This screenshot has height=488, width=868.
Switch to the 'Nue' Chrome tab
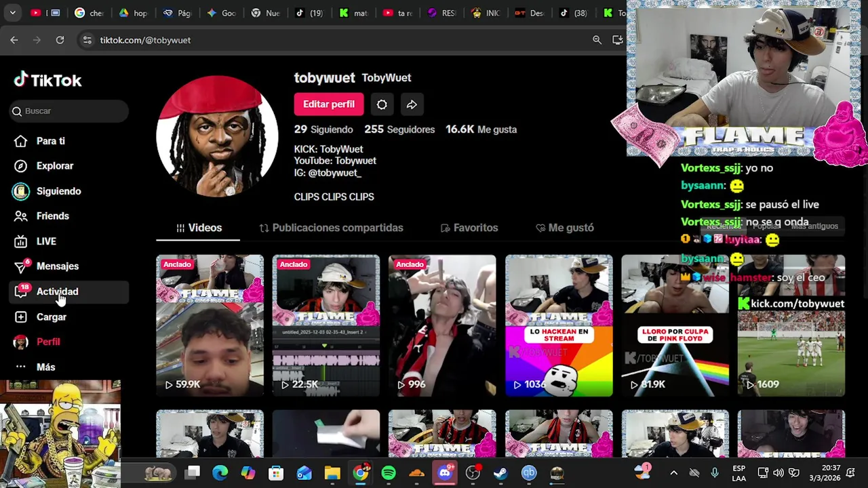[x=264, y=13]
